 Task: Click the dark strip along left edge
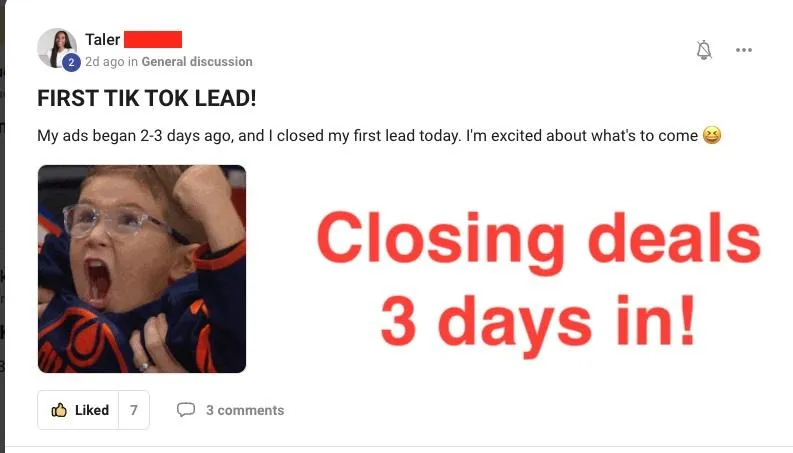click(x=2, y=226)
